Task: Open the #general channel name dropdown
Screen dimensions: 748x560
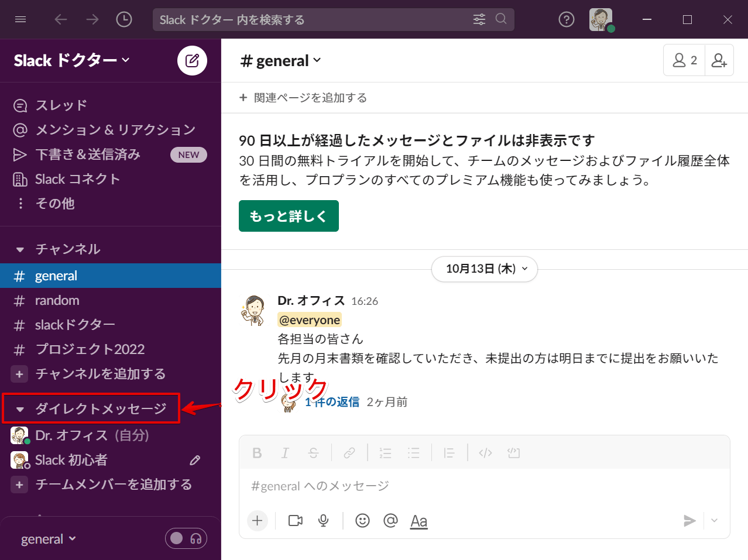Action: (281, 60)
